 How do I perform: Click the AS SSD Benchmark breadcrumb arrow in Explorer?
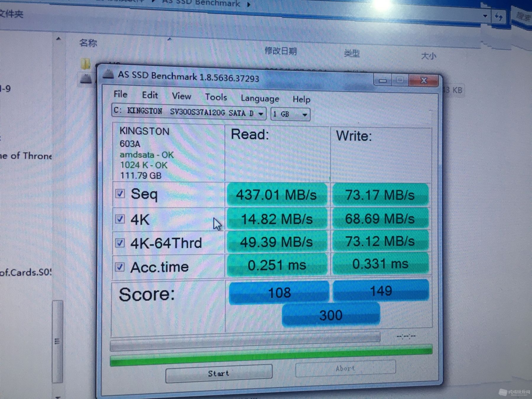(249, 4)
